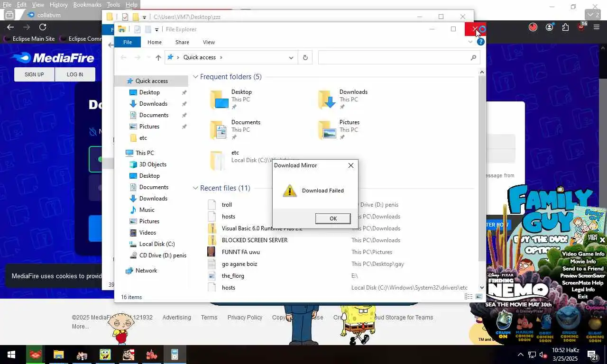This screenshot has width=607, height=364.
Task: Open the View ribbon tab
Action: point(209,42)
